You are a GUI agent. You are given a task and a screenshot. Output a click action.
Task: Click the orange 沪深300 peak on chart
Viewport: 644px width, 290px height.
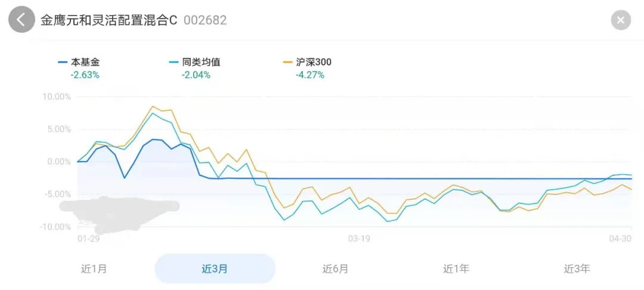coord(153,106)
